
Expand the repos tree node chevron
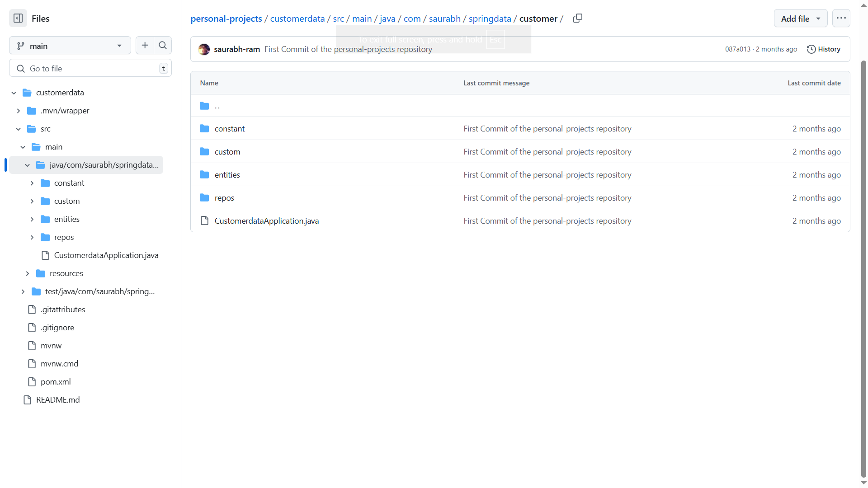(32, 237)
